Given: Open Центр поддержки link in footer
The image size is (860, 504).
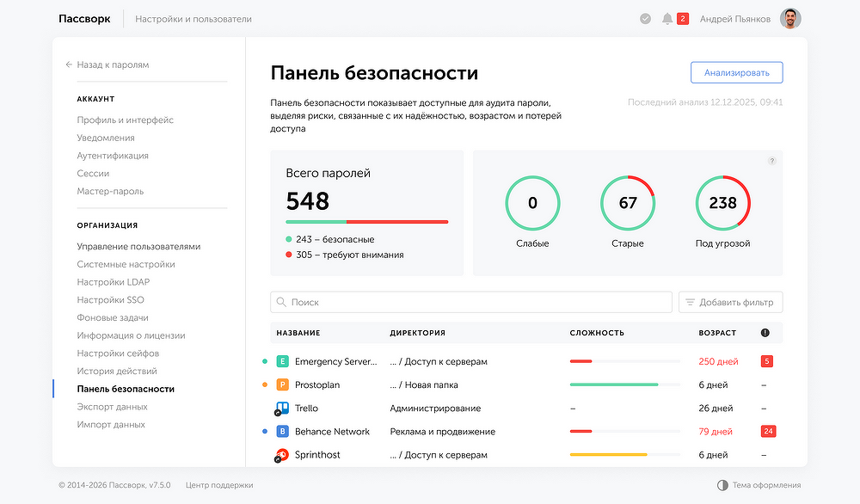Looking at the screenshot, I should (x=219, y=485).
